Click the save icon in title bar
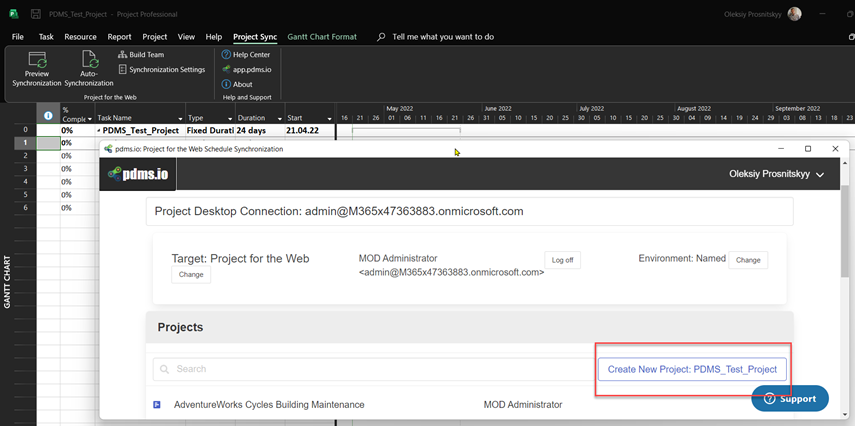Screen dimensions: 855x426 35,14
